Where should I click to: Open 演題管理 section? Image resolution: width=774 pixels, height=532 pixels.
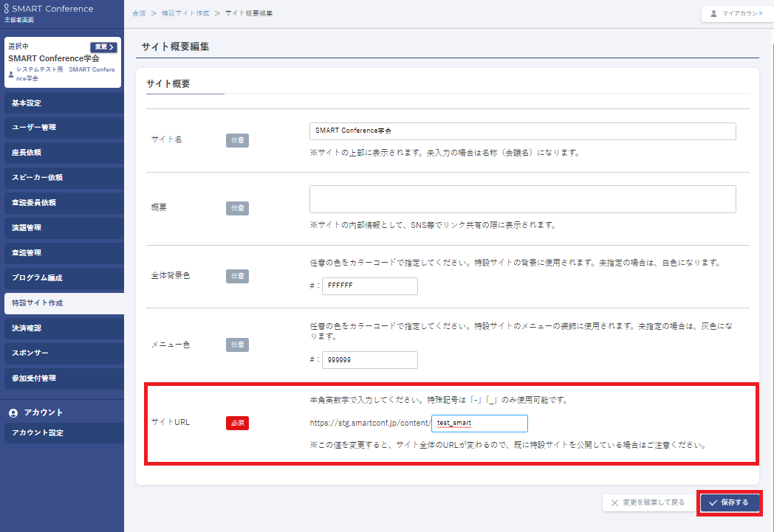[62, 228]
